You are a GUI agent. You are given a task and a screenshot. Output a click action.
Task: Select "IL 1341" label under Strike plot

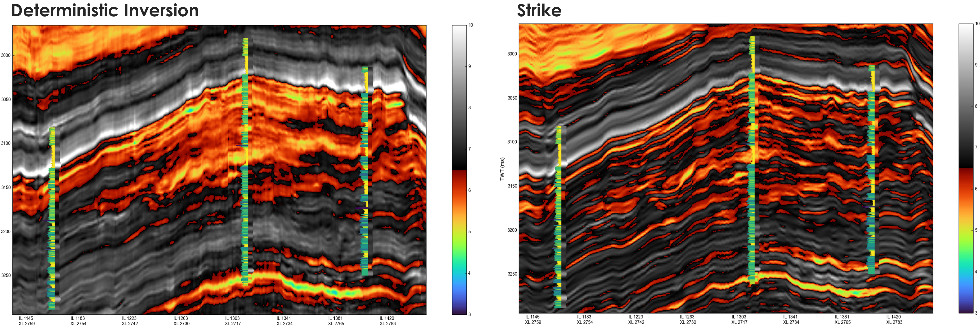[x=790, y=317]
